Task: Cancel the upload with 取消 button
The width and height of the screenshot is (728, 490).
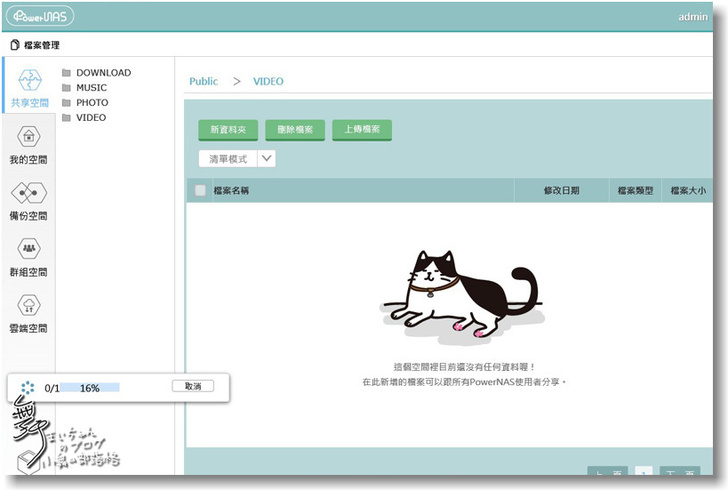Action: 193,386
